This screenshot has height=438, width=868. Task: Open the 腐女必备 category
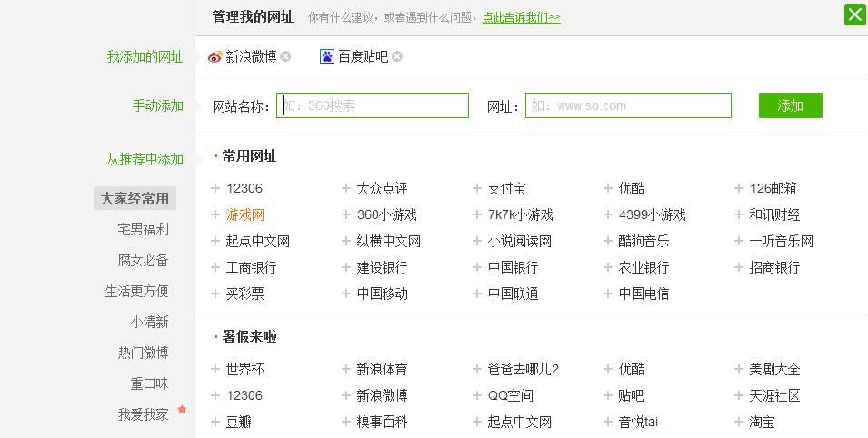click(143, 260)
